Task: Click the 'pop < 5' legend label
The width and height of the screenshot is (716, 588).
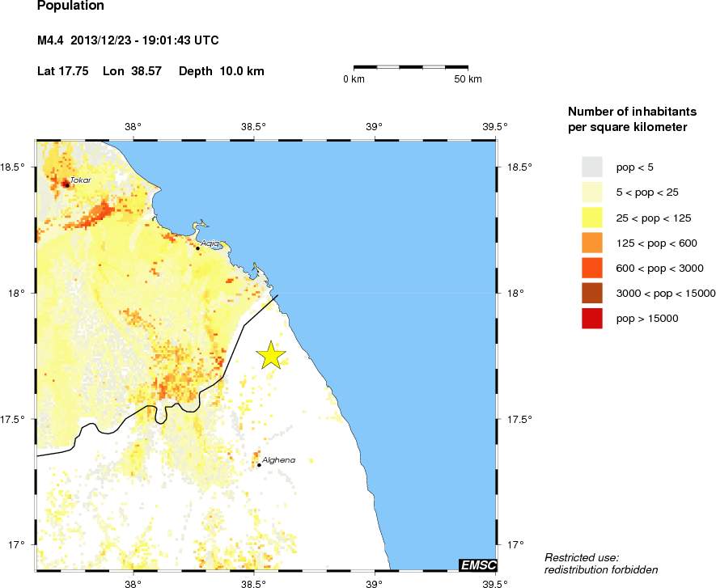Action: (635, 167)
